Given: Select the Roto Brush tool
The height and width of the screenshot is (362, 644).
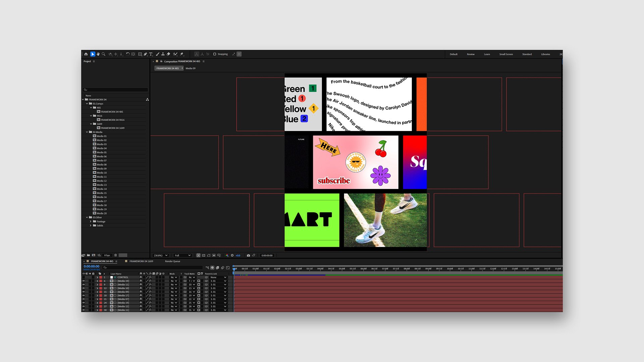Looking at the screenshot, I should tap(175, 54).
